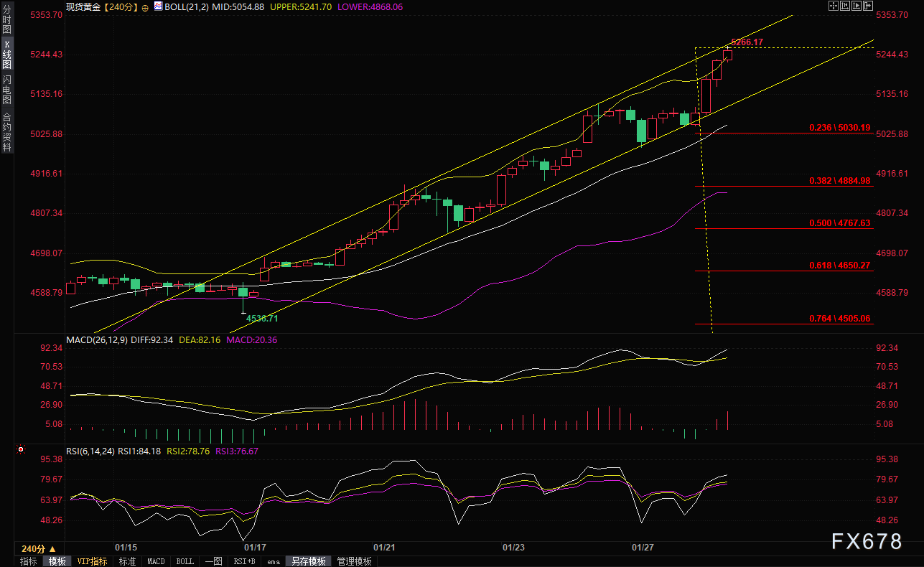Click the chart playback icon
Viewport: 924px width, 567px height.
(857, 6)
